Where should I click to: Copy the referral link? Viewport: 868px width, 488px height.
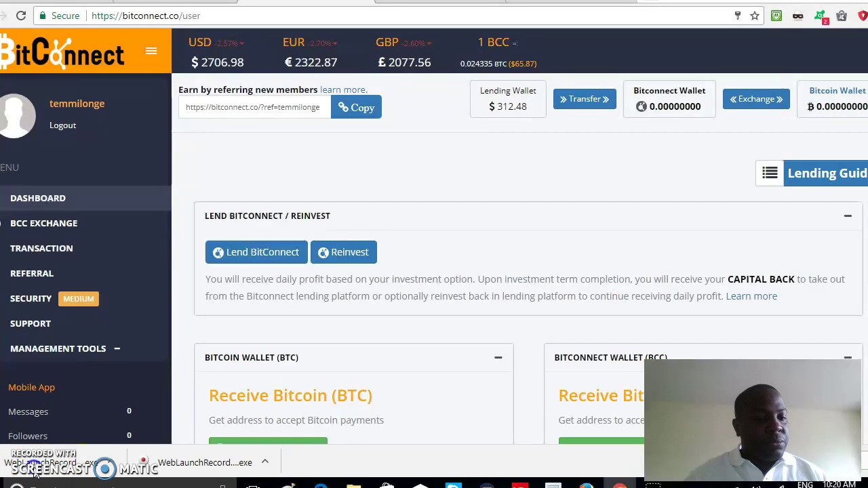coord(356,107)
